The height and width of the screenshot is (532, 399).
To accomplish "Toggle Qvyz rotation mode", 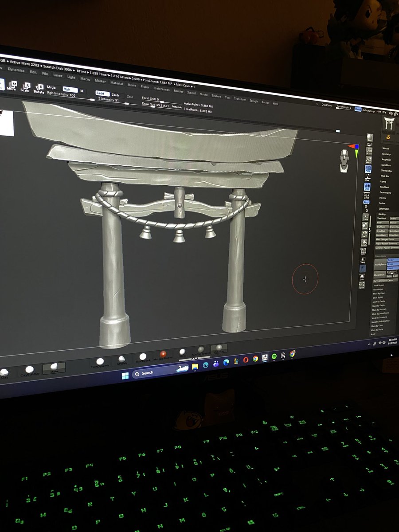I will point(366,202).
